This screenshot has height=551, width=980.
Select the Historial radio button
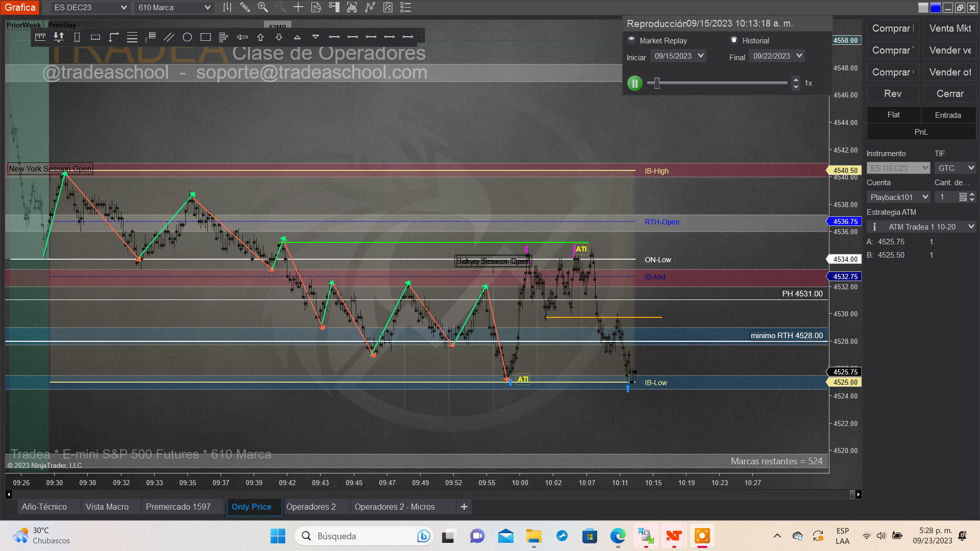tap(734, 40)
